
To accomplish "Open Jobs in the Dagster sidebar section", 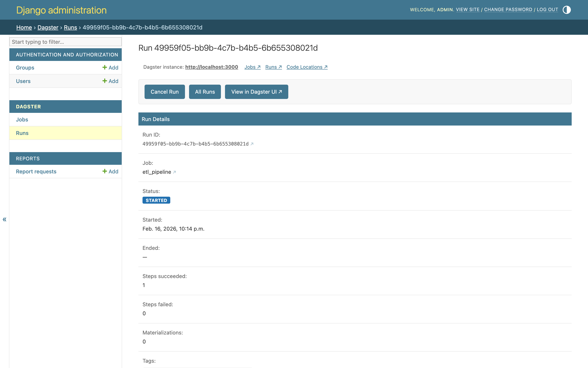I will pyautogui.click(x=22, y=120).
